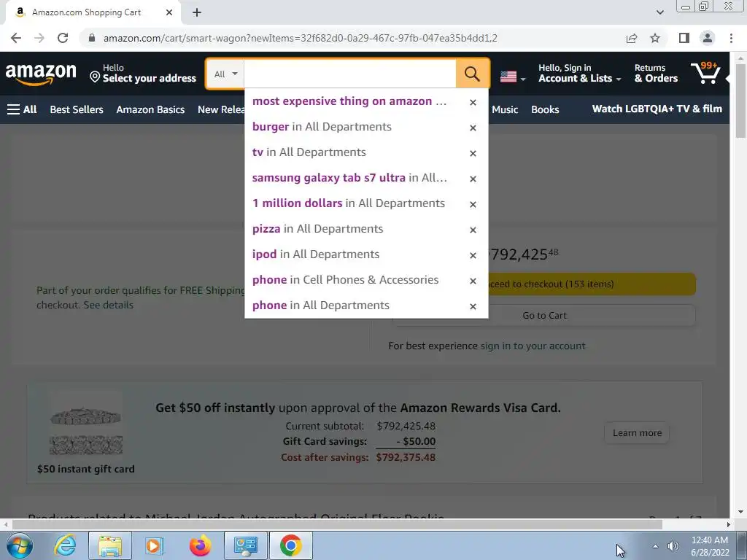The image size is (747, 560).
Task: Open the shopping cart icon
Action: click(x=705, y=73)
